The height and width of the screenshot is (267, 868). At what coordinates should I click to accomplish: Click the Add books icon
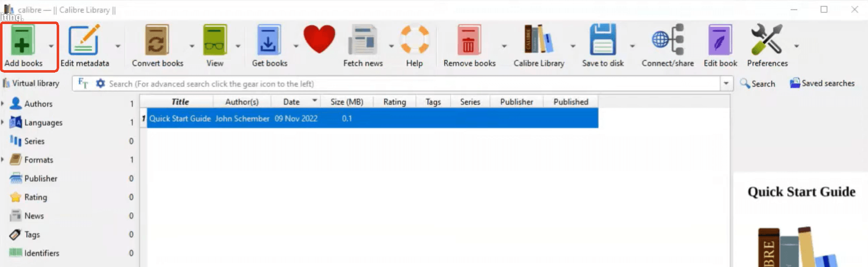23,40
